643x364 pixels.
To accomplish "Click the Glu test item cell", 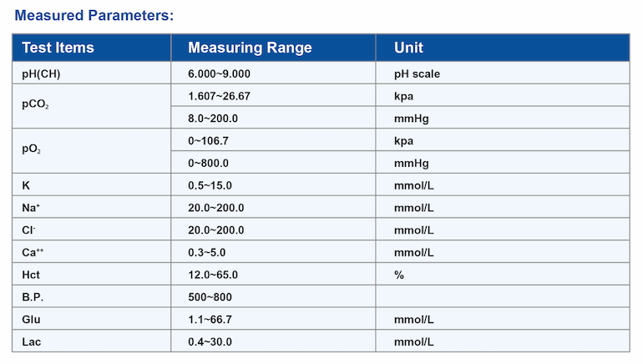I will tap(31, 320).
